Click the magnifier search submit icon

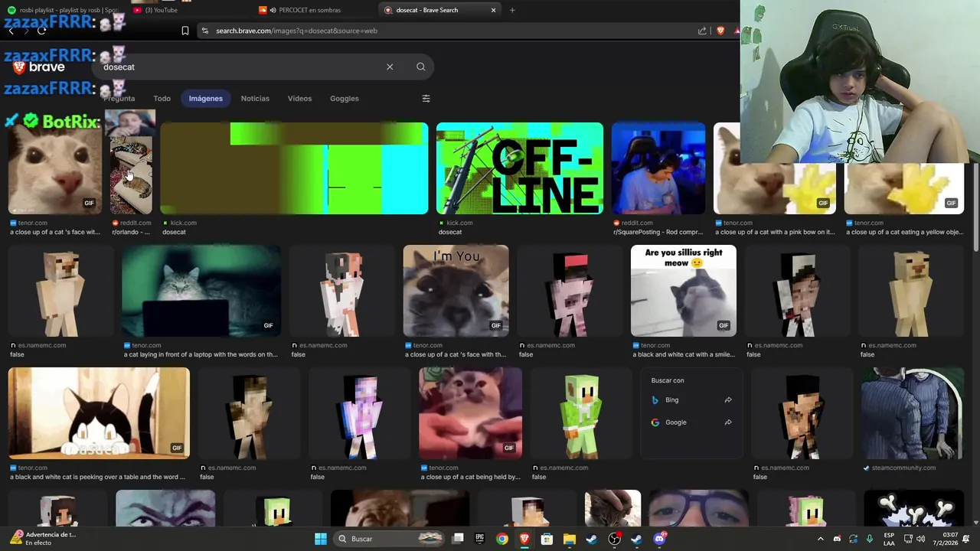pos(420,67)
